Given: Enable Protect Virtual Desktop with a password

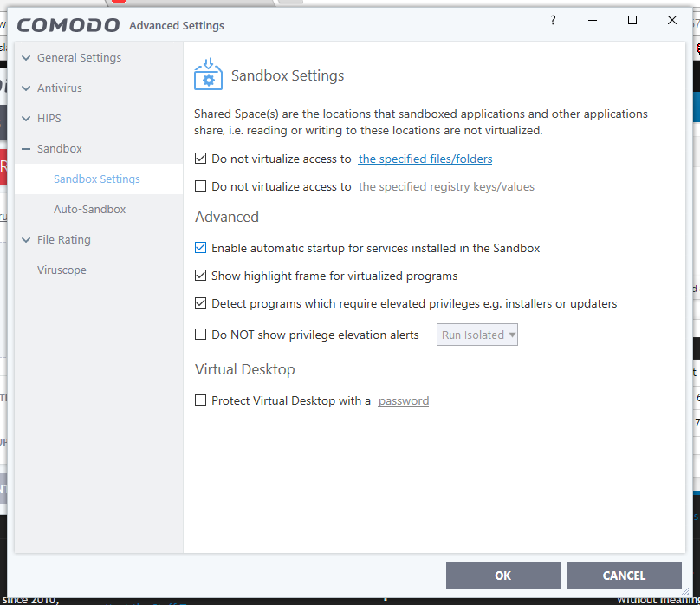Looking at the screenshot, I should (x=200, y=400).
